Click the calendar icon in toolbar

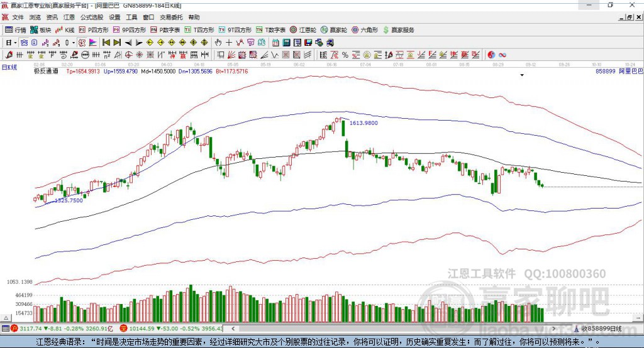[x=275, y=42]
